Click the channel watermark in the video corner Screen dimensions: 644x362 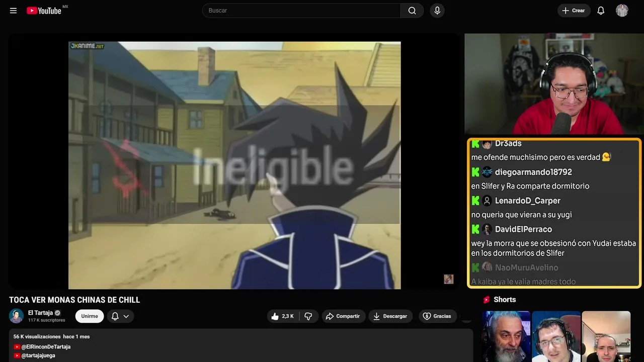click(x=449, y=279)
